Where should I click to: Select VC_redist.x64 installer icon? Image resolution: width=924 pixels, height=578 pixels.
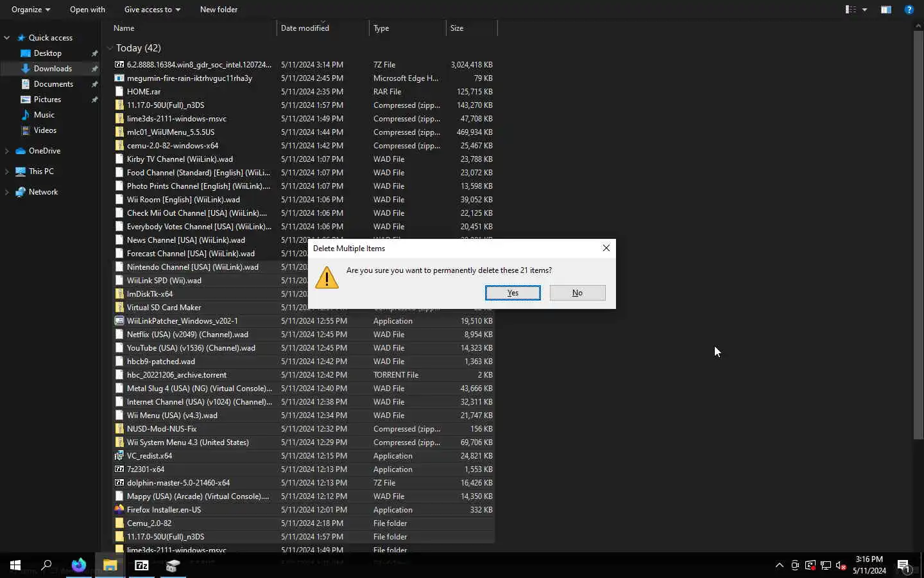119,456
